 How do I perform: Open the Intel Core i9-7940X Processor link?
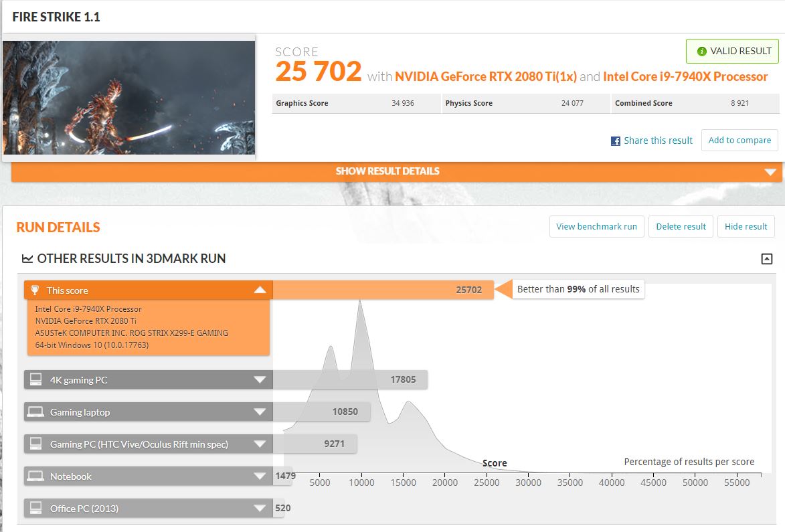click(685, 76)
